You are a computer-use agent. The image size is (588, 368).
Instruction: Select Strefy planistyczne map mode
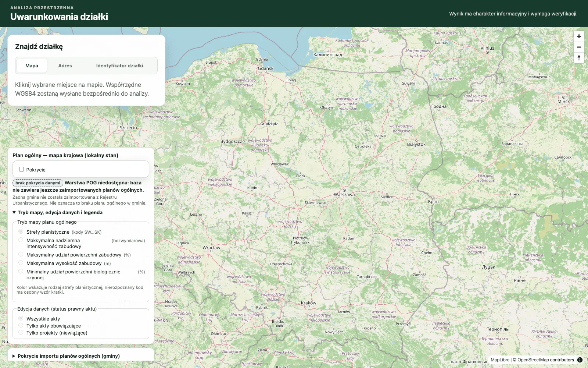[x=21, y=231]
